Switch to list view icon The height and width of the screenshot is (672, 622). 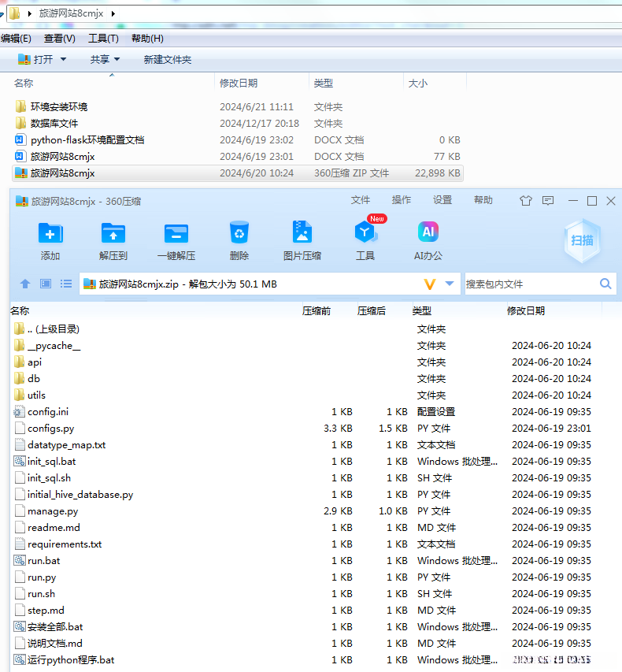[x=66, y=284]
